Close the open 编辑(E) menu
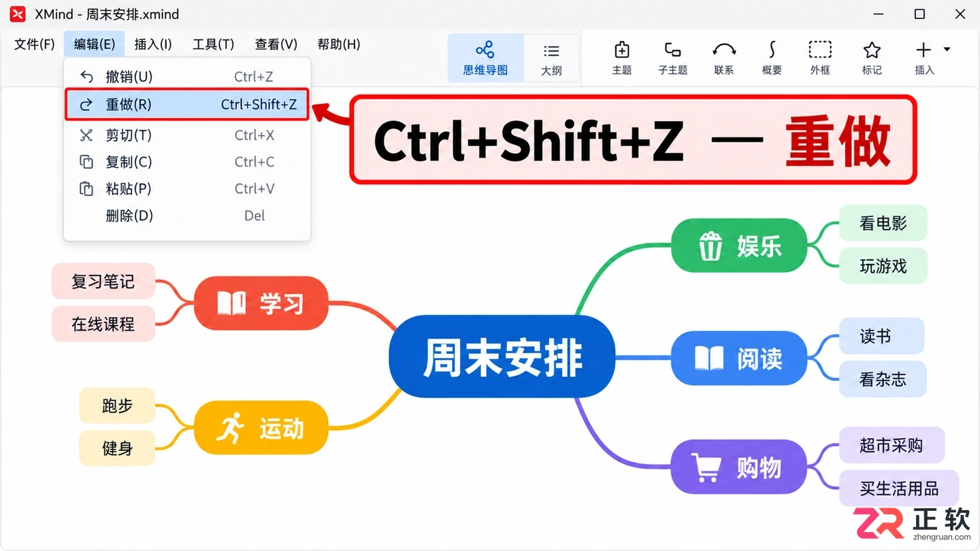 pyautogui.click(x=95, y=44)
